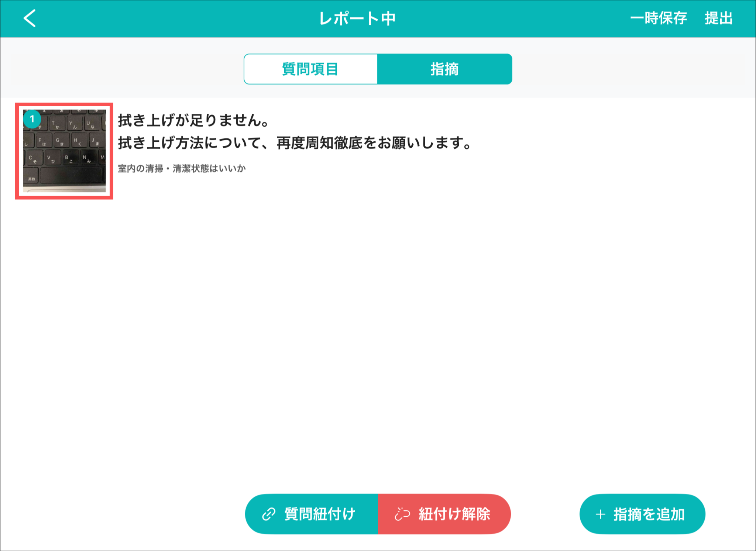Tap the 指摘を追加 button text
This screenshot has height=551, width=756.
649,514
